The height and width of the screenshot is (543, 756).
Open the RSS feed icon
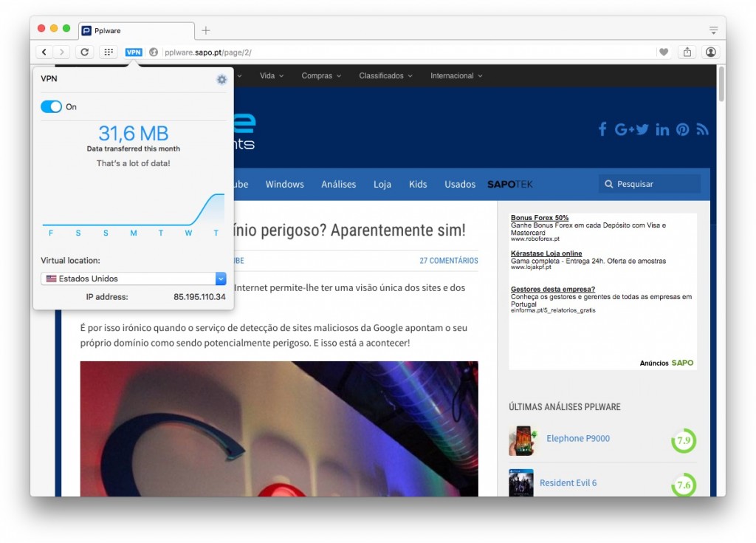(702, 129)
